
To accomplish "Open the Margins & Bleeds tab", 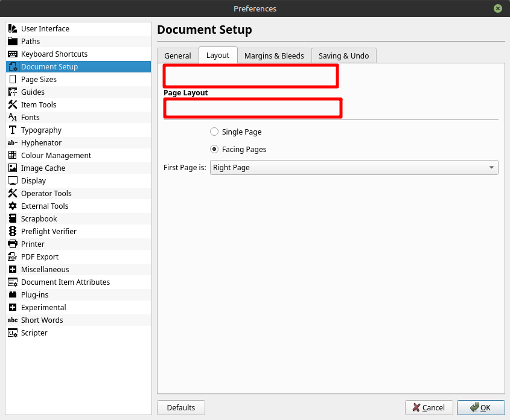I will (274, 56).
